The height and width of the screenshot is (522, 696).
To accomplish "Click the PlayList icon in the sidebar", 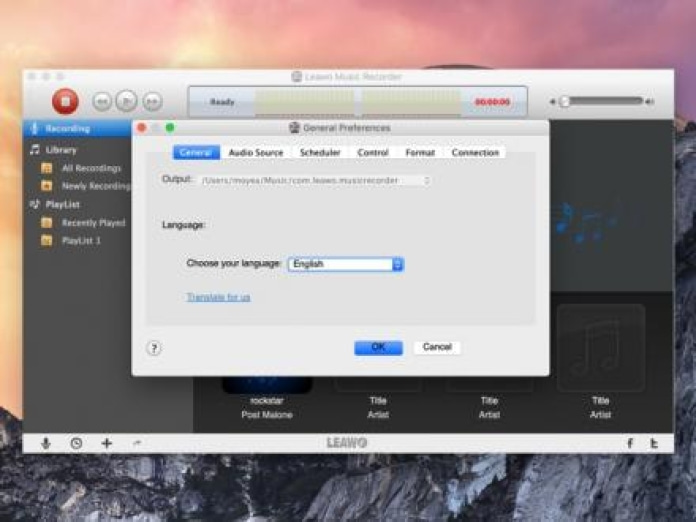I will (34, 204).
